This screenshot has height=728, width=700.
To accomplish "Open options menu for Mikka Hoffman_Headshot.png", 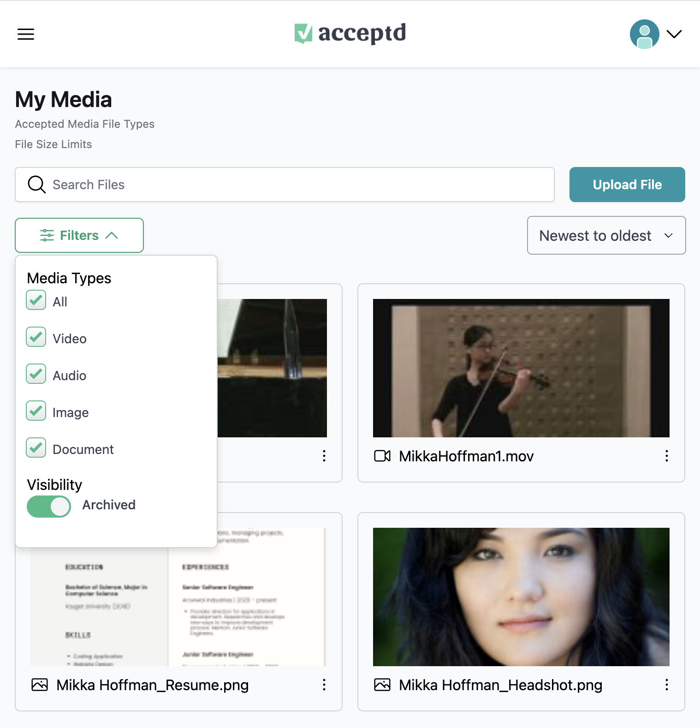I will point(666,685).
